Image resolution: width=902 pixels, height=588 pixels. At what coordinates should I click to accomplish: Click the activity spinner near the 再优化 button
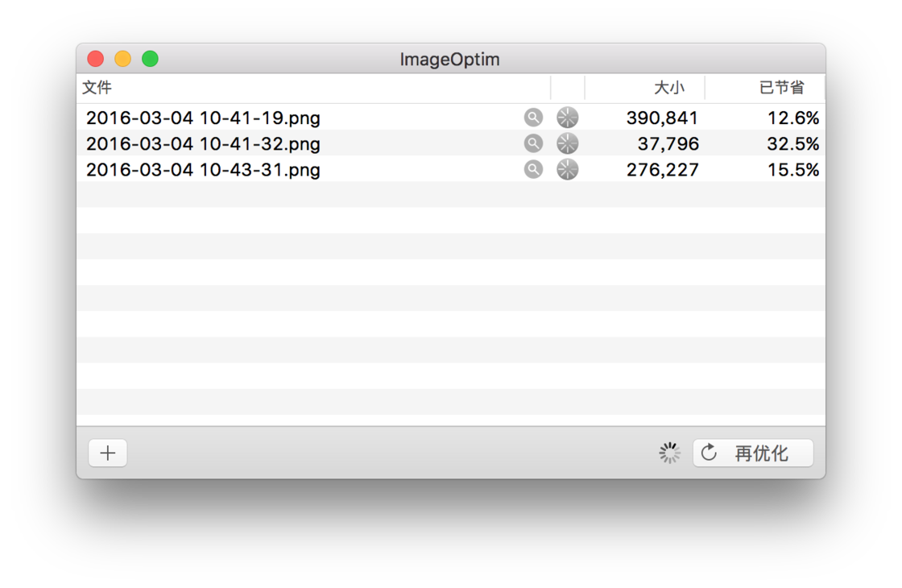[x=668, y=453]
